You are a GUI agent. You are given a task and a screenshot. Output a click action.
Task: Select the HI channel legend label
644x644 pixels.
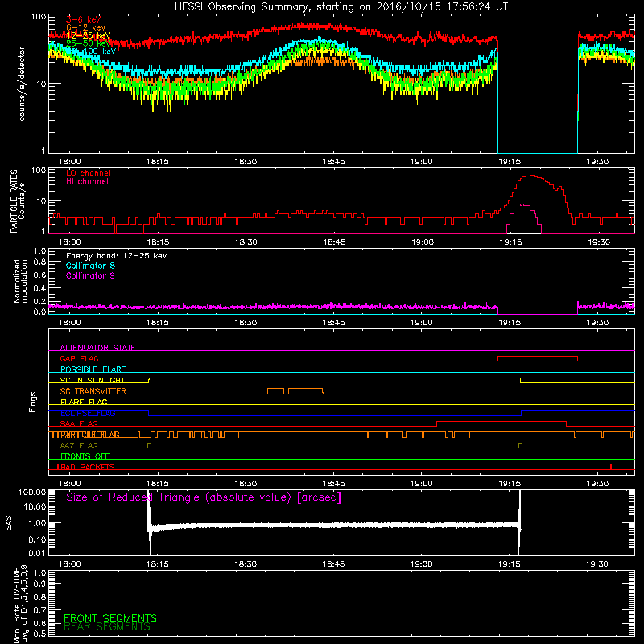87,182
